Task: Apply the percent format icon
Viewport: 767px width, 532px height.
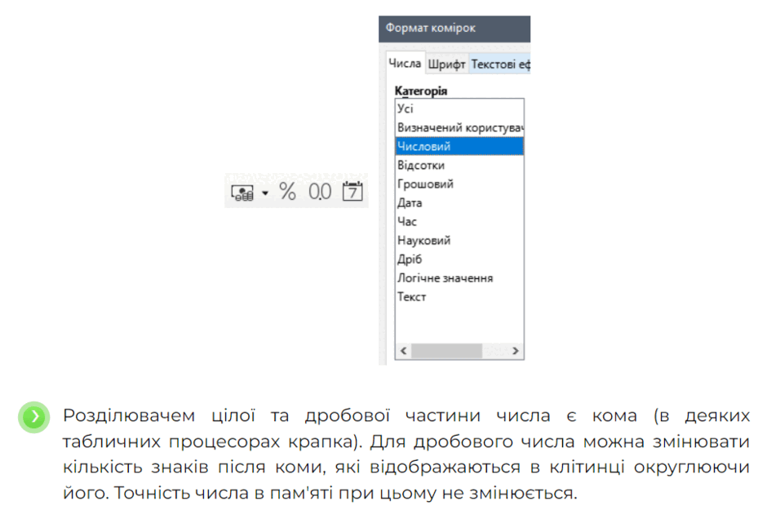Action: (x=287, y=191)
